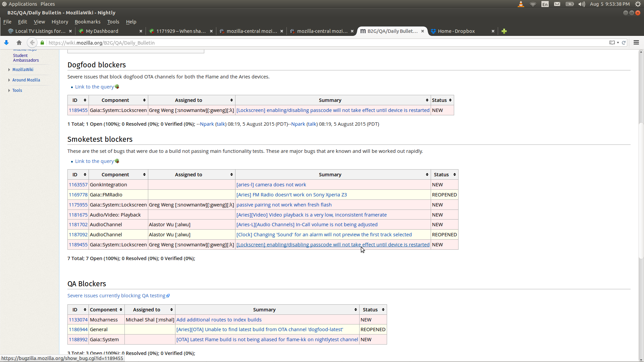
Task: Open the History menu
Action: pos(60,22)
